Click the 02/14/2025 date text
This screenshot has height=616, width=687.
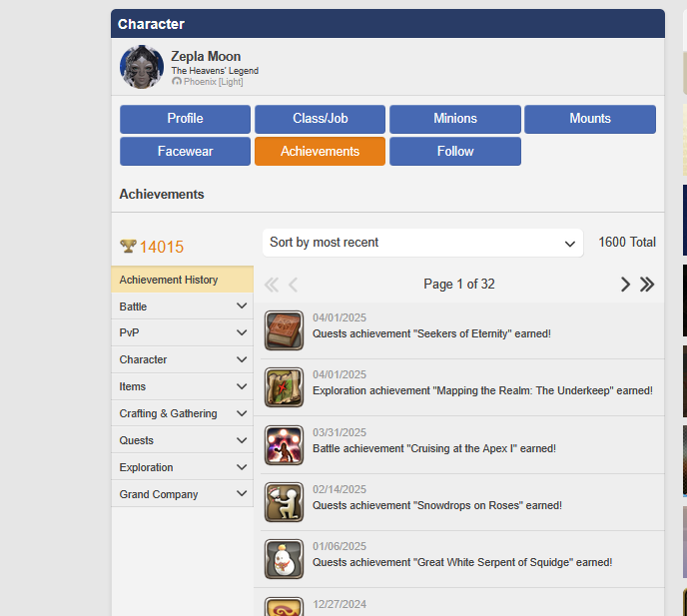pos(340,489)
